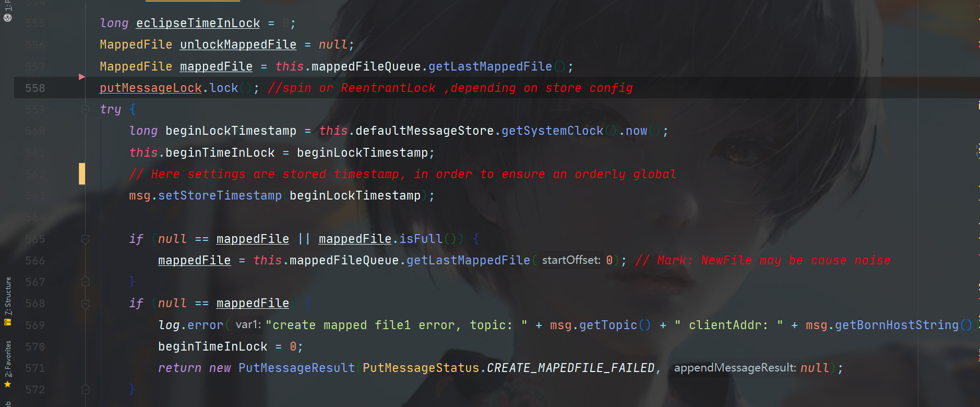Click the getSystemClock method call
The height and width of the screenshot is (407, 980).
(x=552, y=131)
